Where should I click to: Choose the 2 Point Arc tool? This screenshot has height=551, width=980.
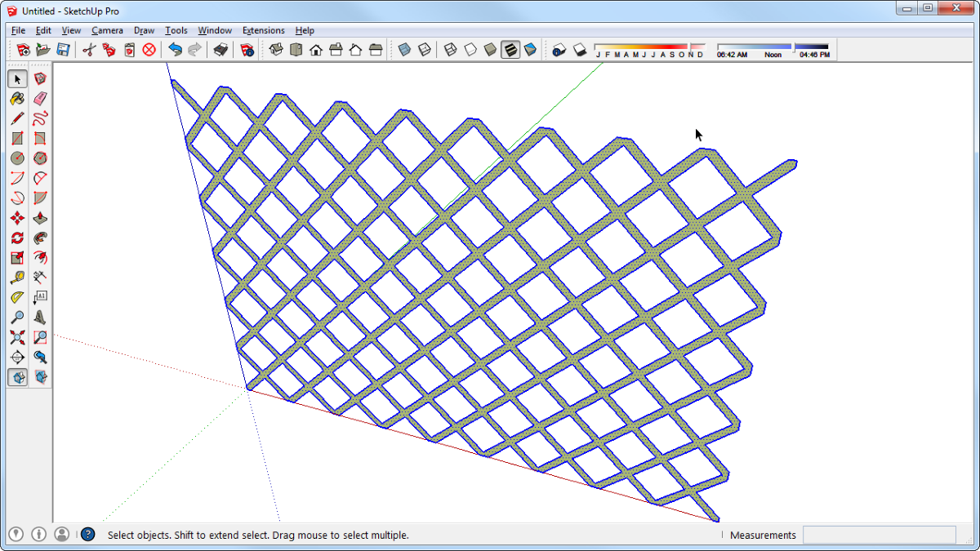[x=40, y=178]
